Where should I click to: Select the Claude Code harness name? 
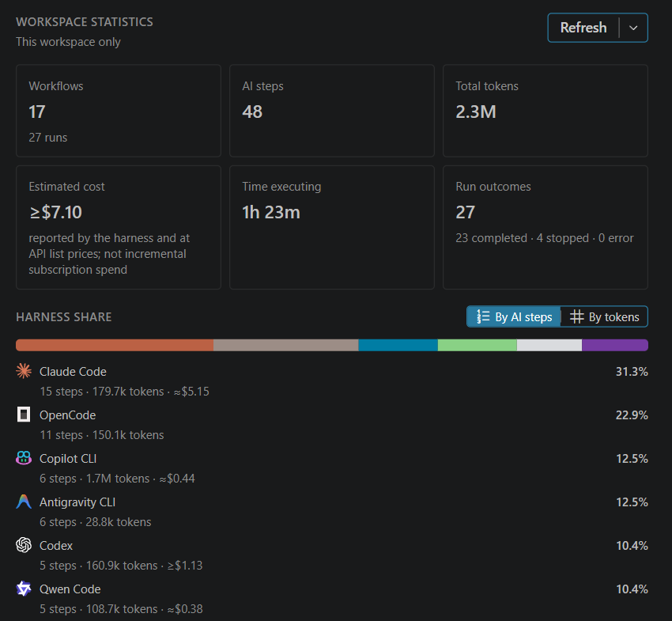(73, 371)
